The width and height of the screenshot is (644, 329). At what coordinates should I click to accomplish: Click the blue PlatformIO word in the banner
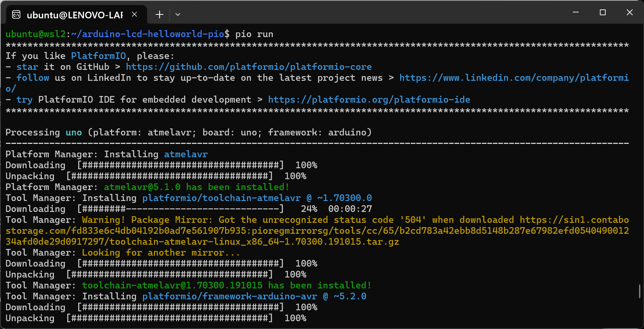(98, 56)
